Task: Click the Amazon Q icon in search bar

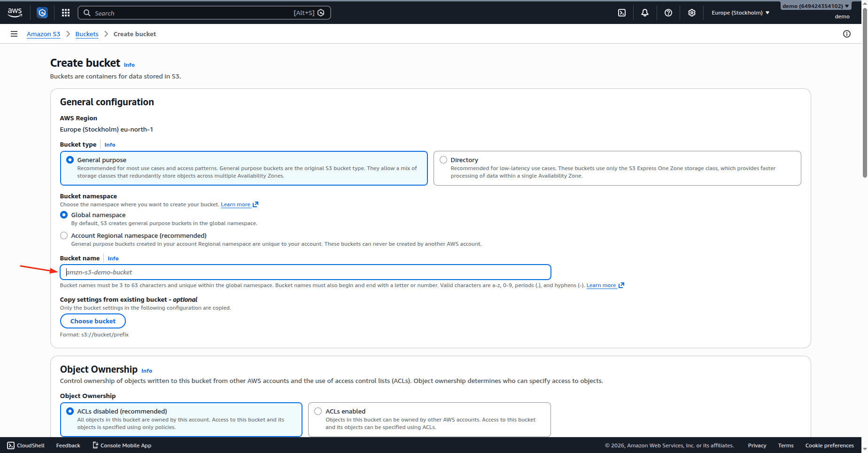Action: coord(321,13)
